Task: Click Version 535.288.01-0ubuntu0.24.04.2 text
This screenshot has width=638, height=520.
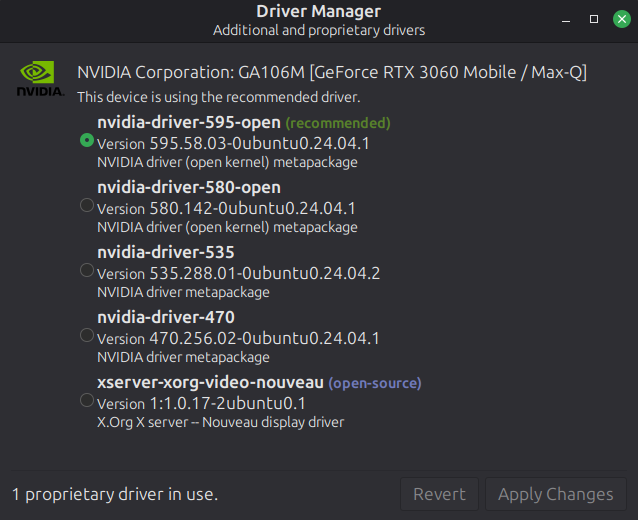Action: point(238,273)
